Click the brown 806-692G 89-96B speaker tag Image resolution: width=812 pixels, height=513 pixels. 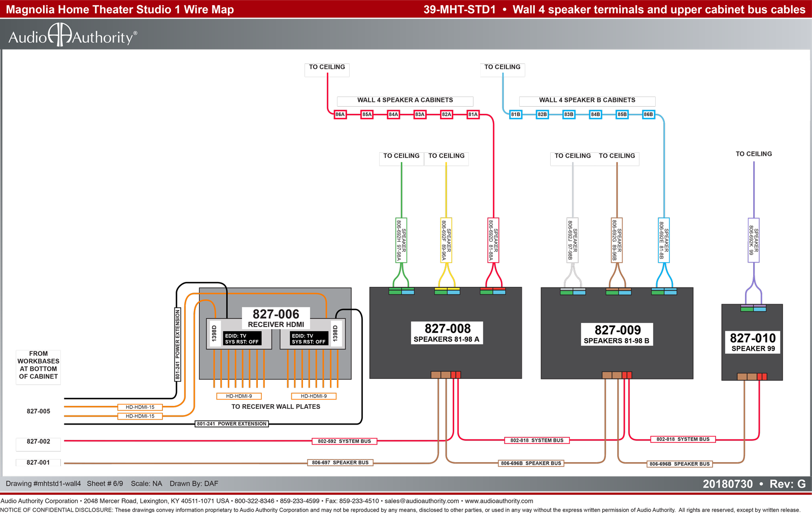coord(617,240)
